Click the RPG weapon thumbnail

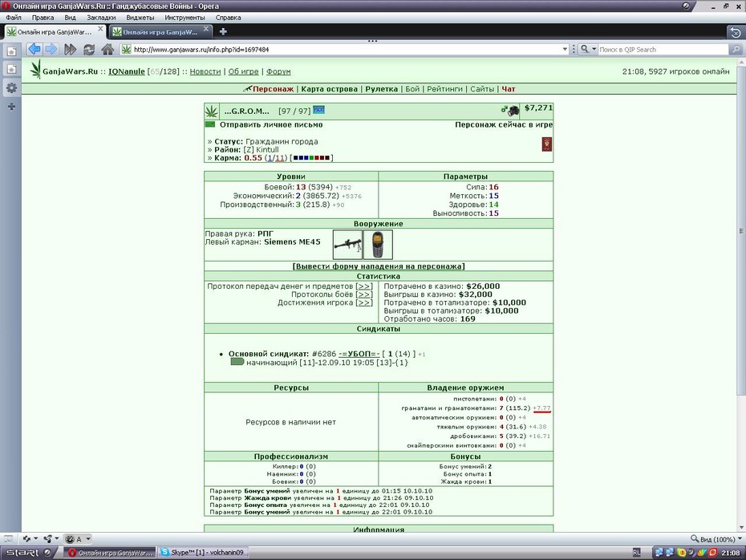347,245
